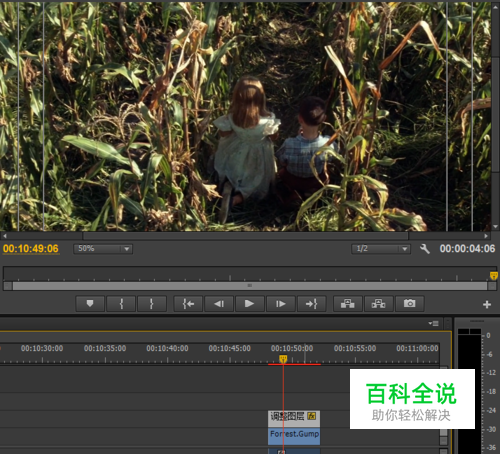Play the program monitor preview
Viewport: 500px width, 454px height.
pyautogui.click(x=250, y=304)
